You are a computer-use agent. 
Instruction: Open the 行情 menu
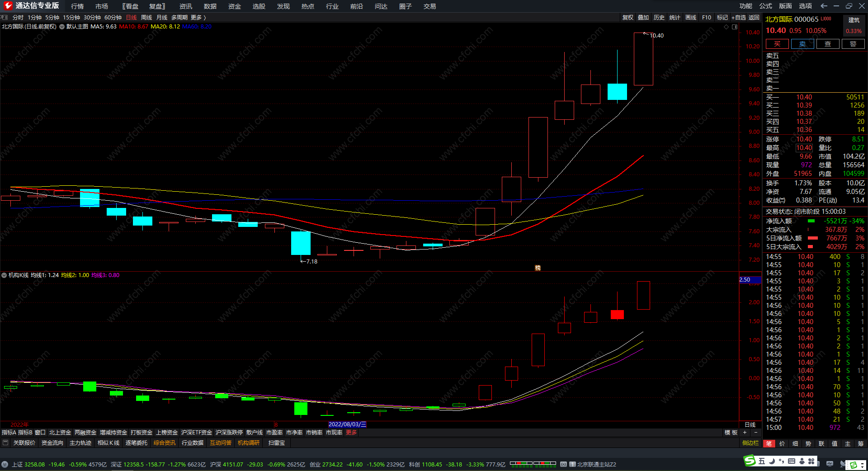pyautogui.click(x=77, y=6)
